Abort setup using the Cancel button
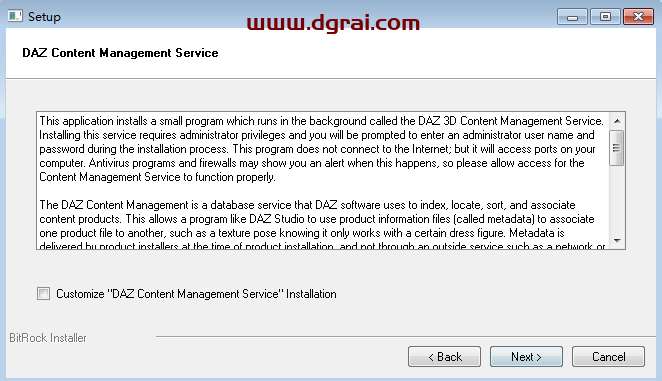662x381 pixels. click(x=608, y=357)
